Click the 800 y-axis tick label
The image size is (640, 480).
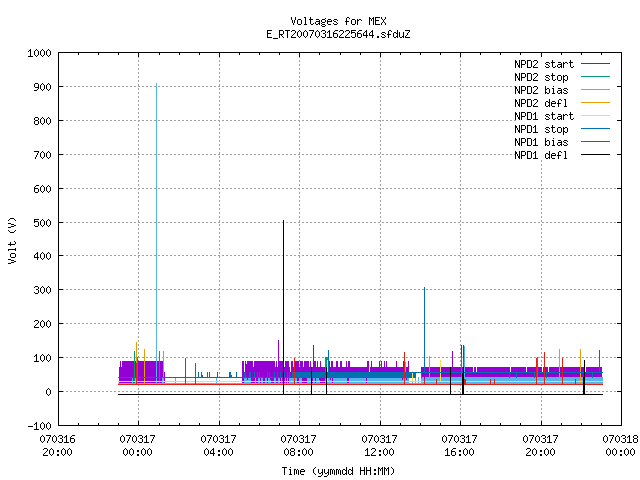tap(42, 121)
